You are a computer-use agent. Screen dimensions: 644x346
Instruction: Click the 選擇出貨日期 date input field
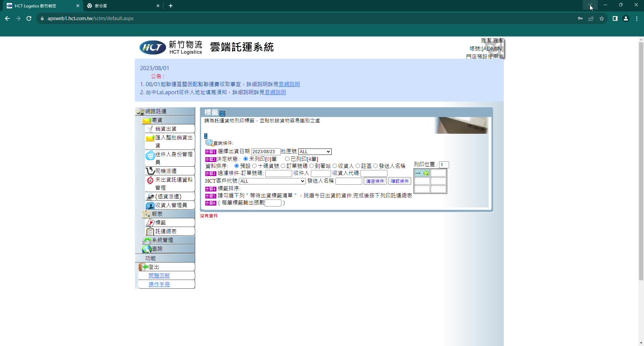(x=265, y=152)
